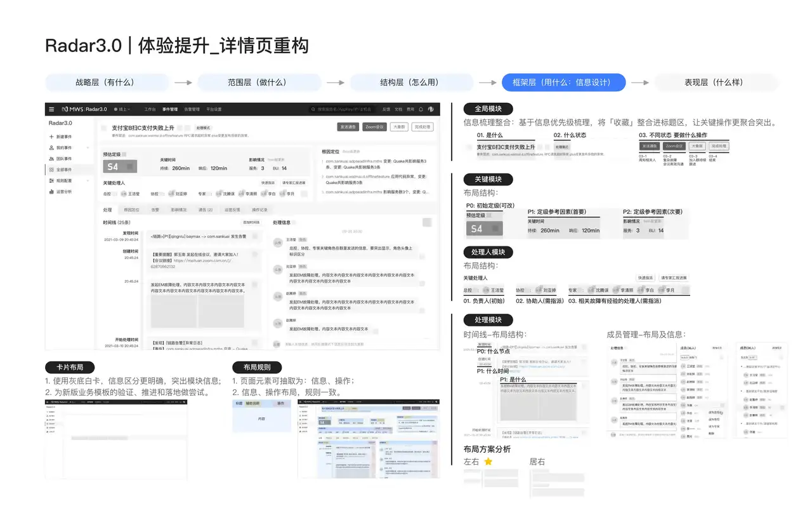Select the 表现层（什么样）stage pill
The width and height of the screenshot is (812, 508).
[x=716, y=83]
